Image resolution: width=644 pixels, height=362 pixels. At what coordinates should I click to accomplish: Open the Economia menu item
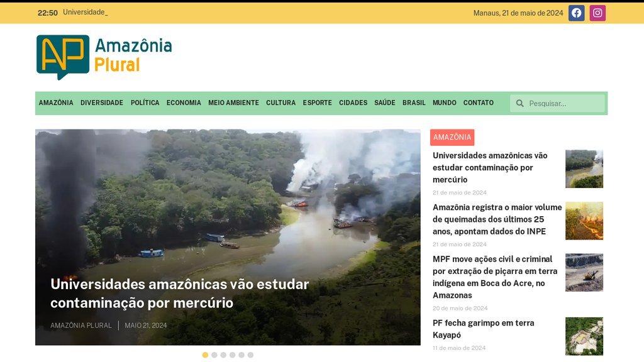pyautogui.click(x=184, y=102)
